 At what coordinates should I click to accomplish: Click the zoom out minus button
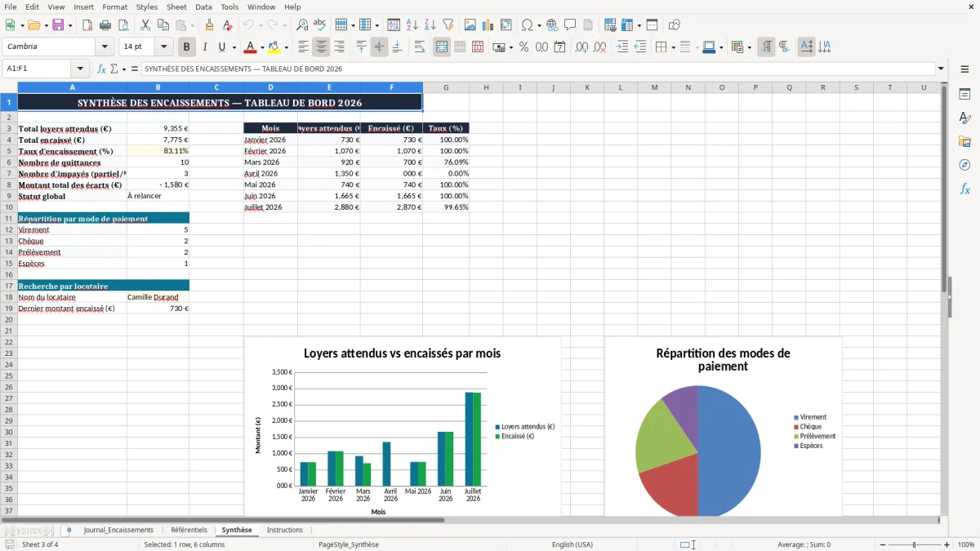(881, 544)
